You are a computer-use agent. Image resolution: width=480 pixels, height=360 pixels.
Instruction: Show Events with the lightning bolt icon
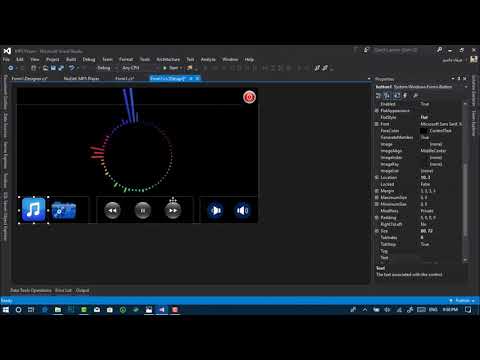point(405,96)
